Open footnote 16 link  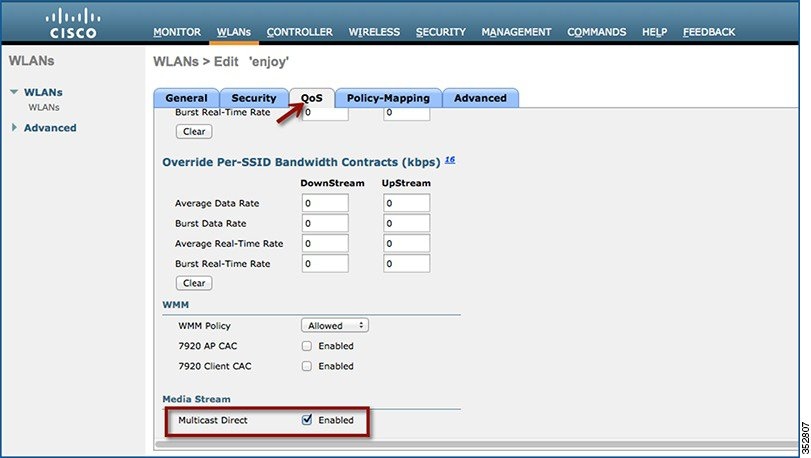point(450,160)
